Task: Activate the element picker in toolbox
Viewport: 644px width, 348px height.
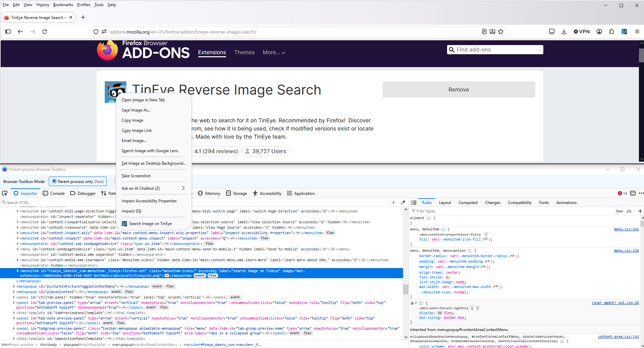Action: (5, 193)
